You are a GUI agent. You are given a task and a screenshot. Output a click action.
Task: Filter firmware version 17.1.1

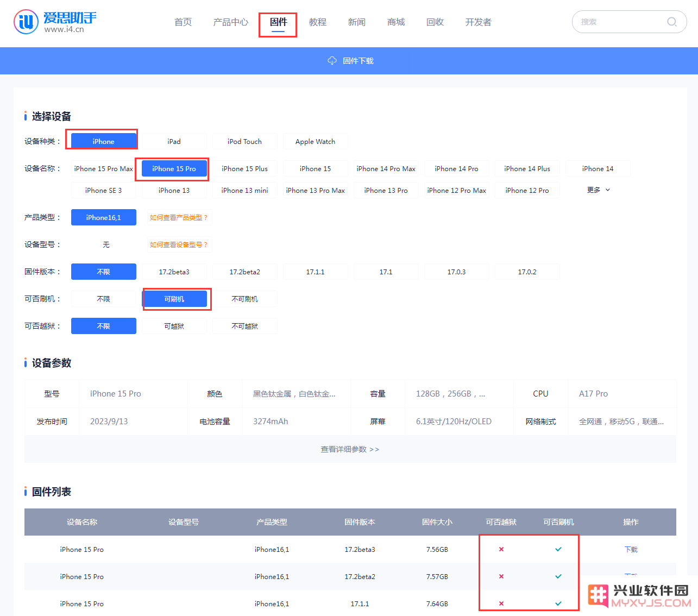(316, 272)
